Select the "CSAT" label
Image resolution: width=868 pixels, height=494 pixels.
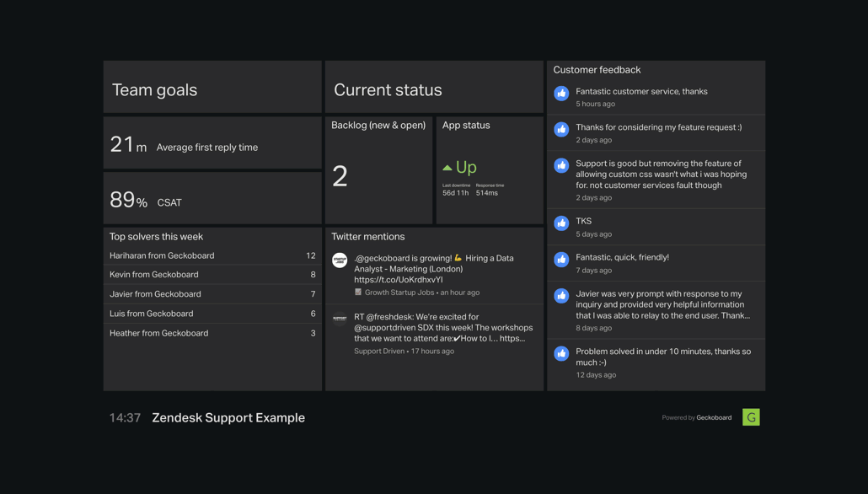(169, 202)
